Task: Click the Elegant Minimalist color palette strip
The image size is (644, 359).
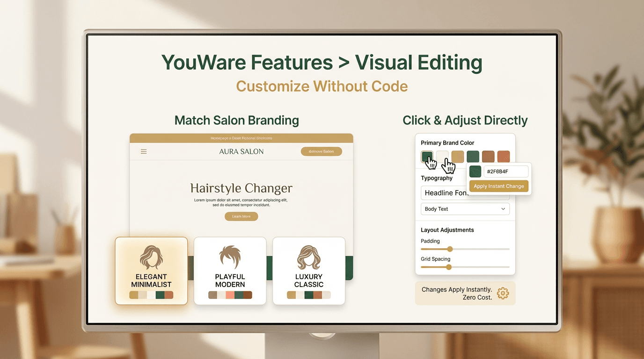Action: point(151,295)
